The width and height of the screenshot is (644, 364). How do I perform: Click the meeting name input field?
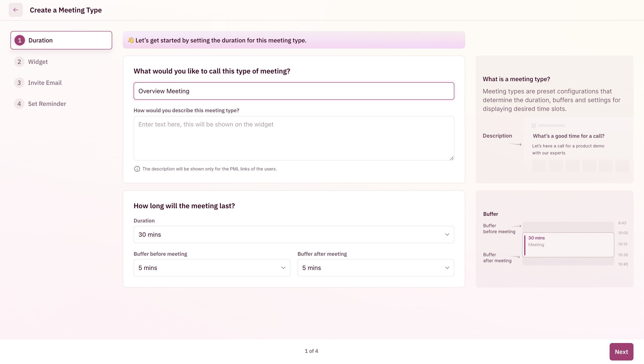pyautogui.click(x=294, y=91)
